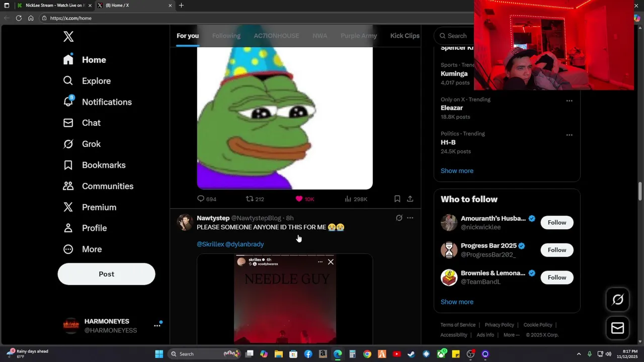Follow Progress Bar 2025

click(557, 250)
